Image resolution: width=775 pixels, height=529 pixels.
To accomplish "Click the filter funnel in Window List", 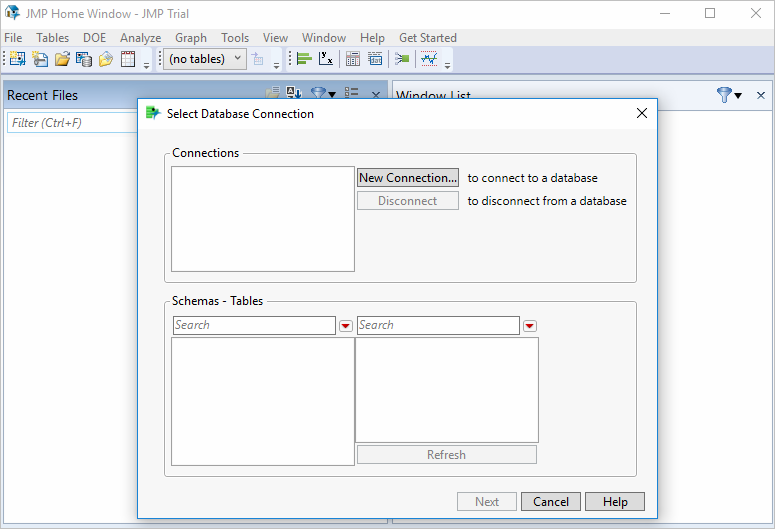I will (724, 95).
